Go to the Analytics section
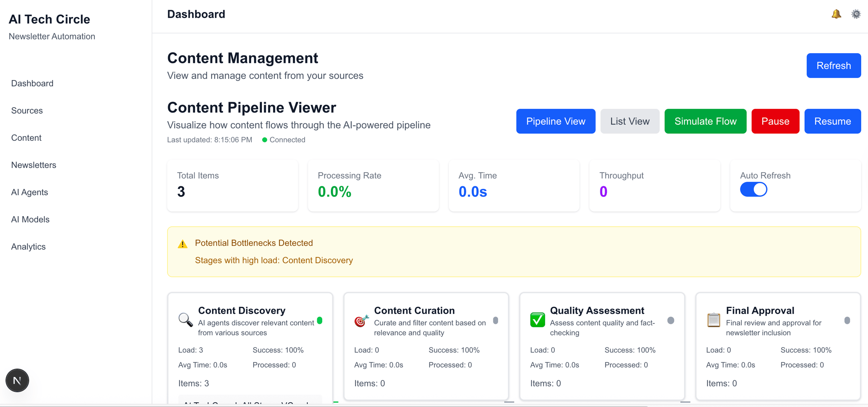 tap(28, 247)
